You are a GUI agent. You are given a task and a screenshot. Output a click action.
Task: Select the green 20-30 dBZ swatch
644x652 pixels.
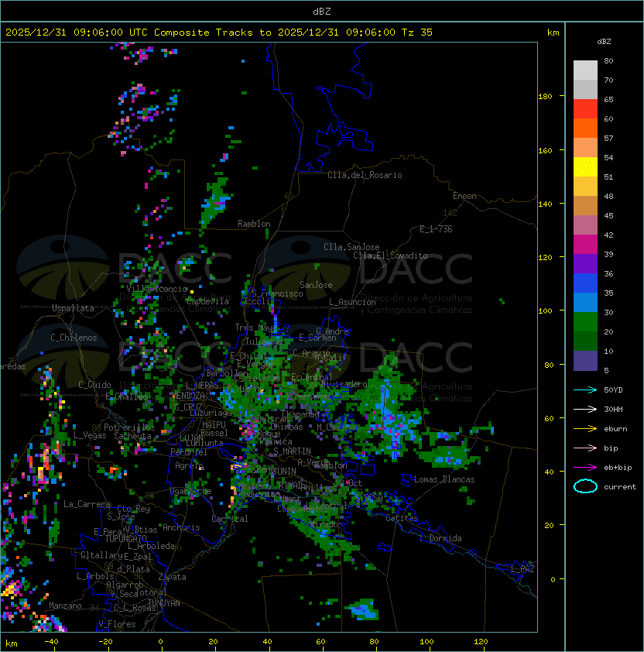click(585, 322)
